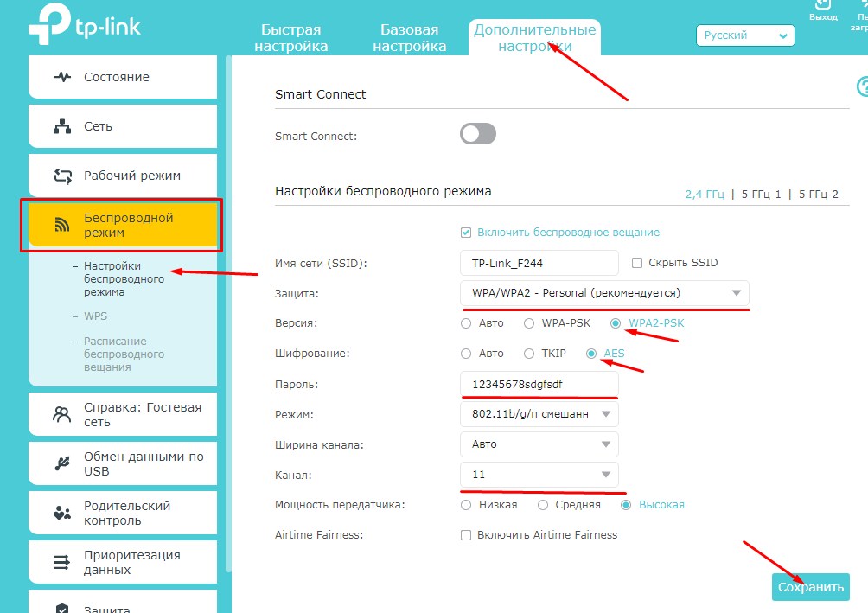Select the WPA2-PSK version radio
Image resolution: width=868 pixels, height=613 pixels.
coord(616,323)
